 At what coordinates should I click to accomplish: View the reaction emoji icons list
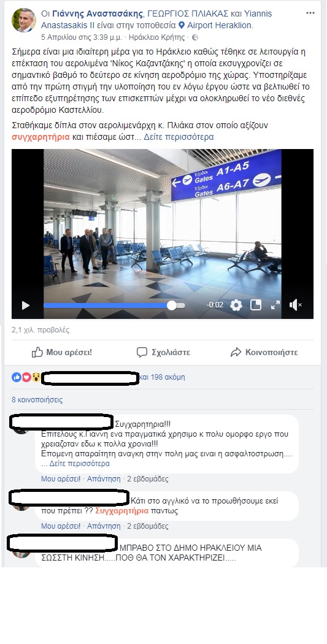(26, 377)
